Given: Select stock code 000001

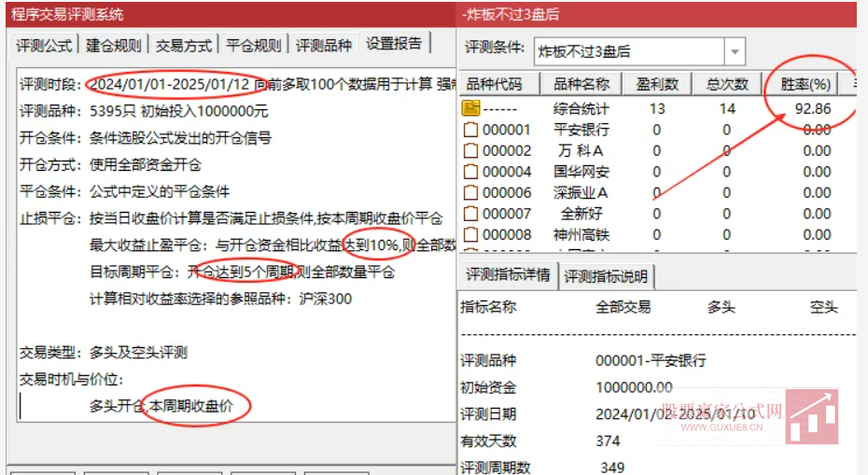Looking at the screenshot, I should (x=507, y=130).
